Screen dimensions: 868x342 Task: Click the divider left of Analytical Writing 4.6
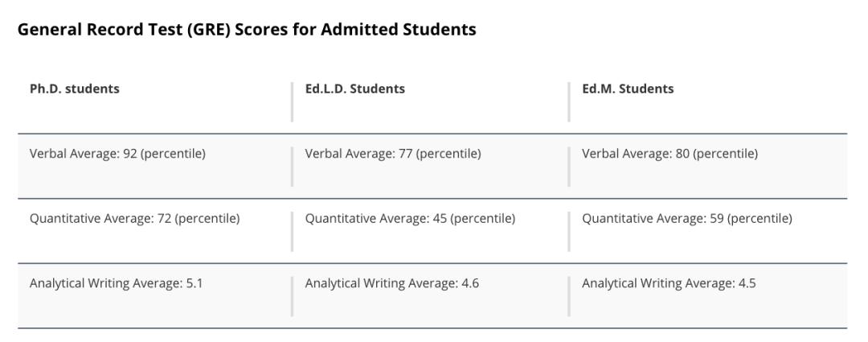tap(293, 296)
